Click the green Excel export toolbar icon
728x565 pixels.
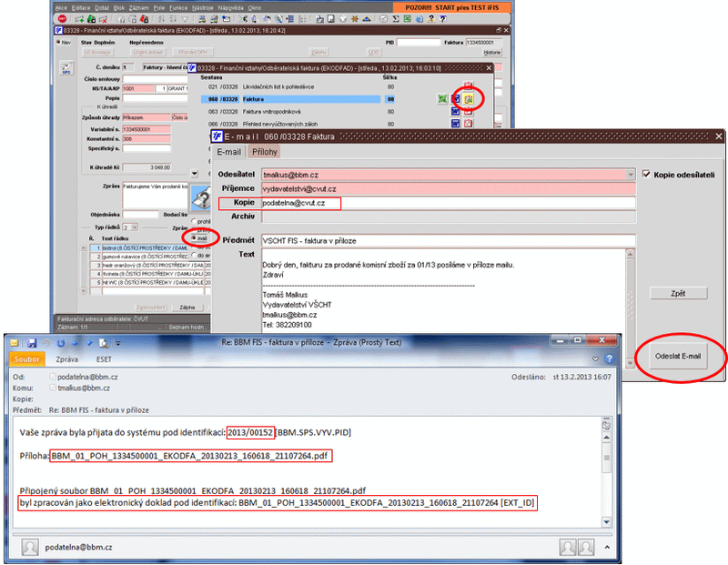pos(407,19)
